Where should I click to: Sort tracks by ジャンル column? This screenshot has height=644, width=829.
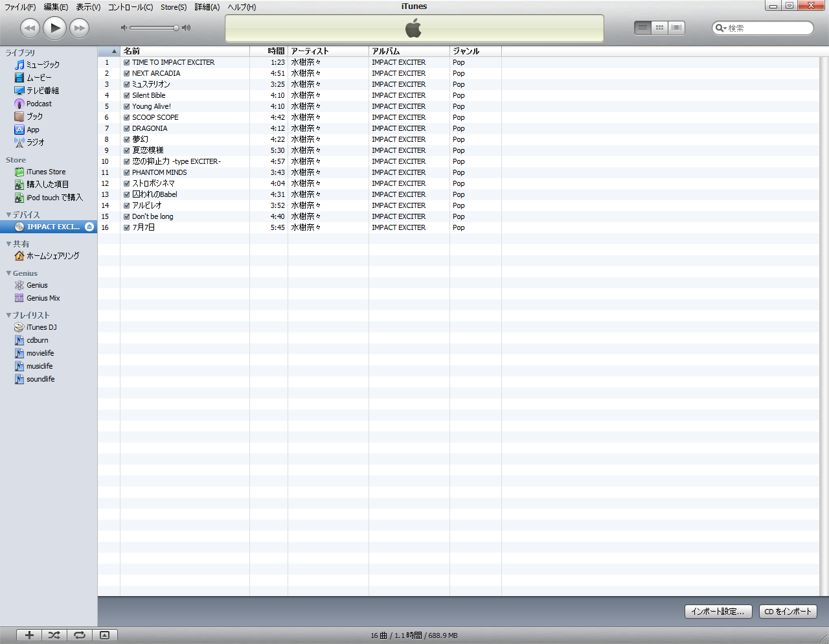(x=475, y=51)
